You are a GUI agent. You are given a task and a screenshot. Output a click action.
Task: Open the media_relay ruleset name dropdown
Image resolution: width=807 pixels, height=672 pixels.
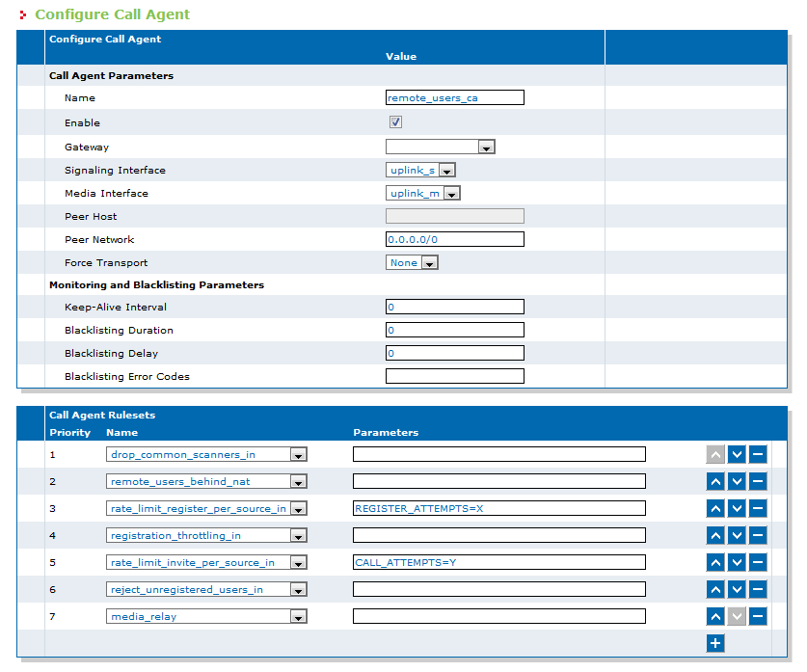206,616
